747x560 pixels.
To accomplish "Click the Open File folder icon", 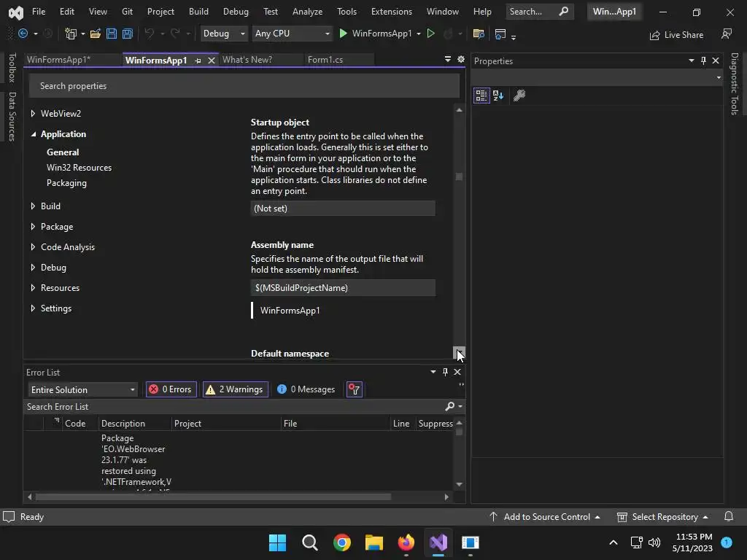I will tap(96, 34).
